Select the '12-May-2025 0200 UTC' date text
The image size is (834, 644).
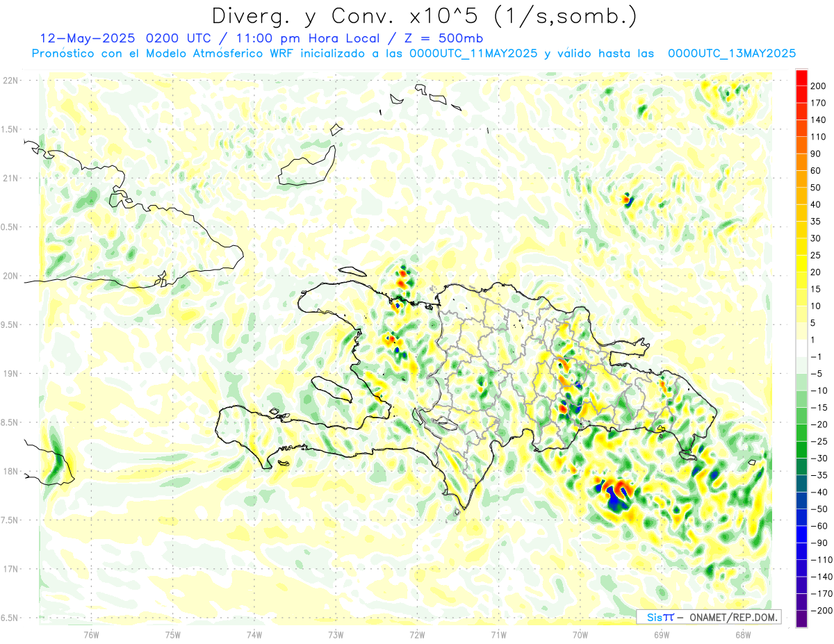pos(129,38)
